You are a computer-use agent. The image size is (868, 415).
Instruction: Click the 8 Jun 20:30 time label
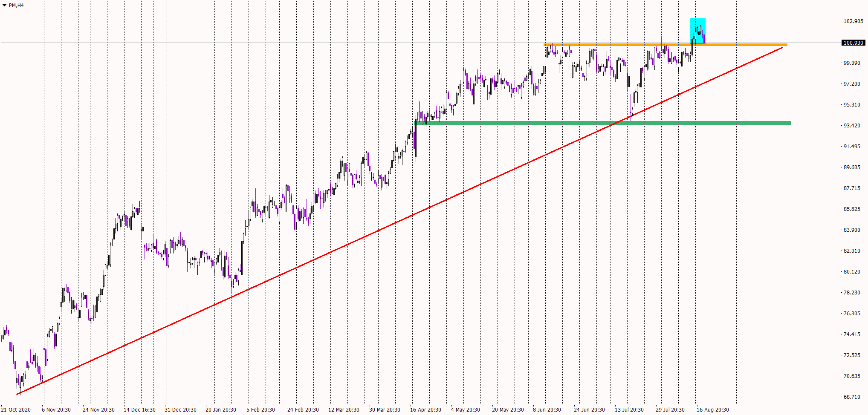(547, 410)
